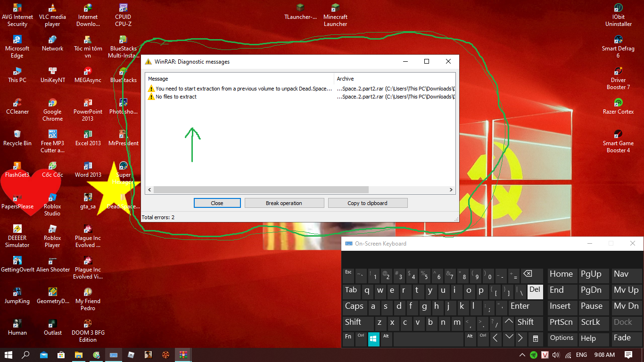Toggle Caps lock on the On-Screen Keyboard
The width and height of the screenshot is (644, 362).
click(354, 306)
